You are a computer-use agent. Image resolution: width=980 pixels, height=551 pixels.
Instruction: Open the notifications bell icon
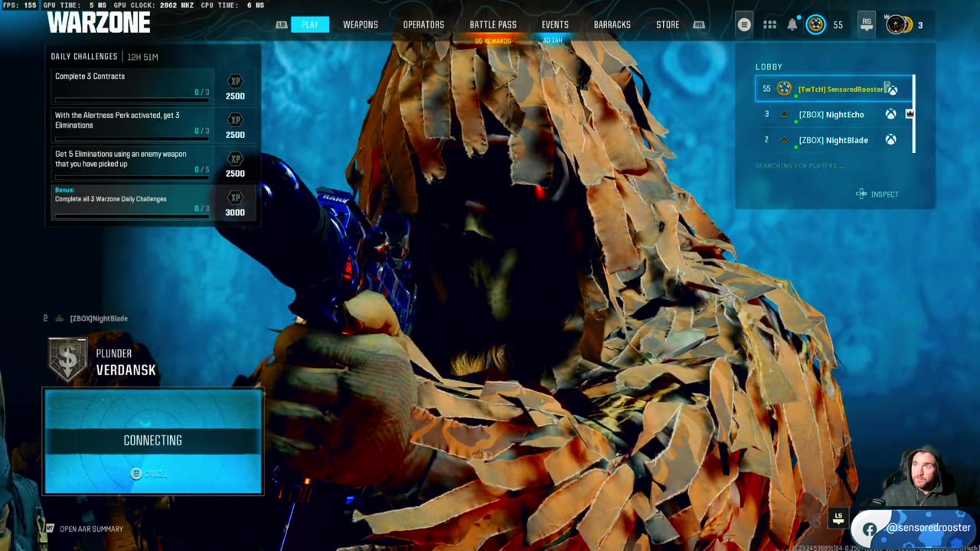pos(792,24)
